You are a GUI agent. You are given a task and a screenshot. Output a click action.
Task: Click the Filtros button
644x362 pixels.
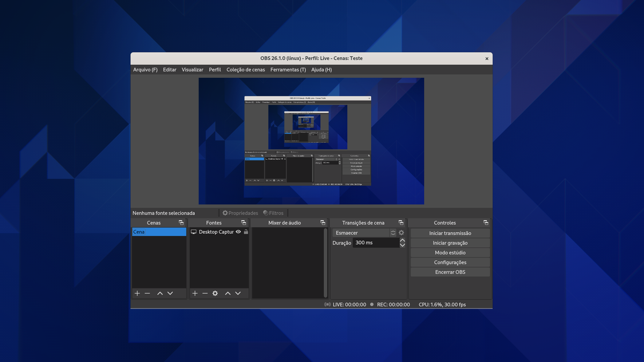[x=274, y=213]
